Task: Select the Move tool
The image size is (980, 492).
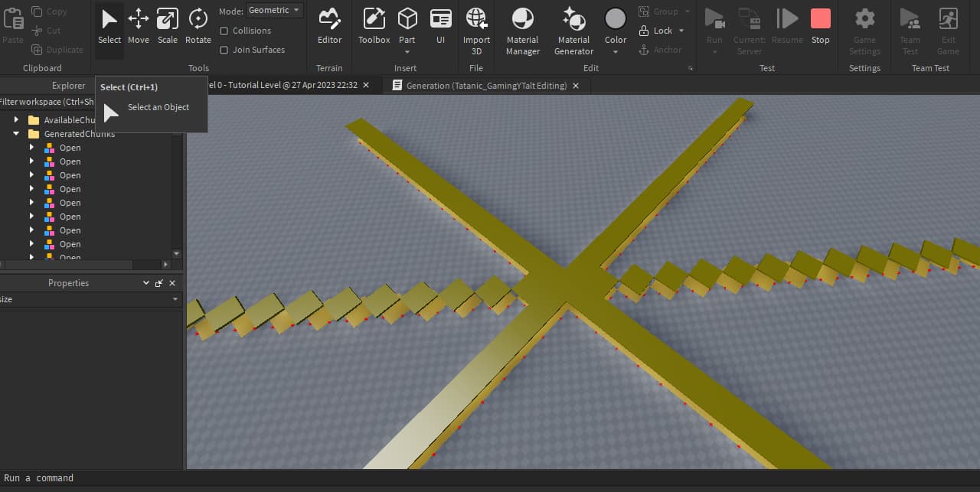Action: [139, 25]
